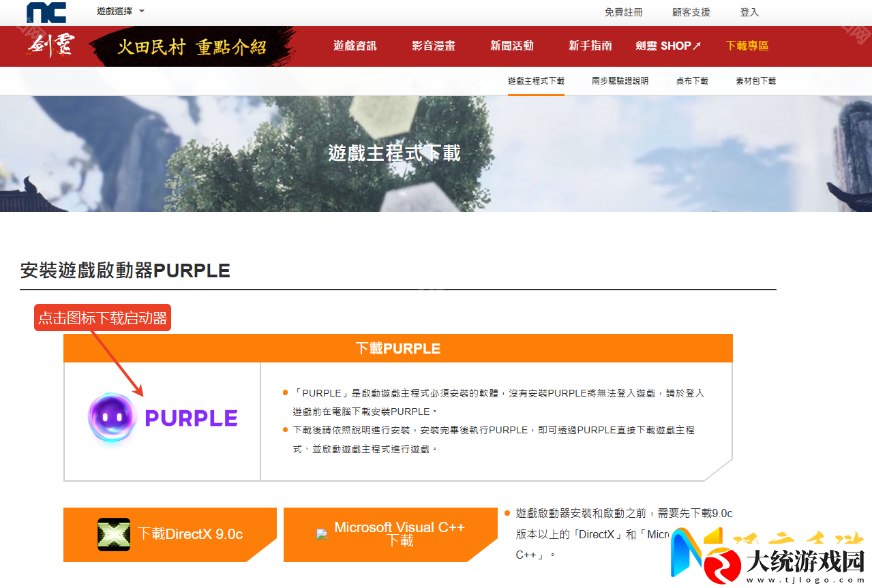Image resolution: width=872 pixels, height=588 pixels.
Task: Switch to the 素材包下載 tab
Action: [755, 81]
